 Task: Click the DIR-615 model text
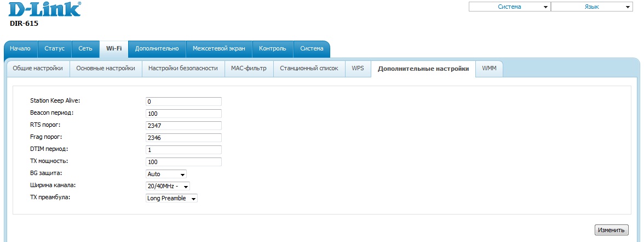24,24
